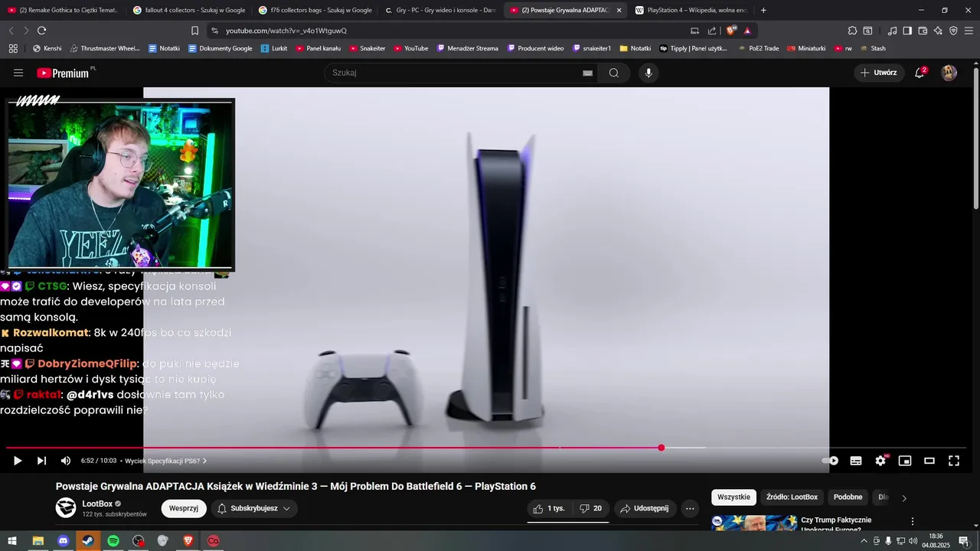Open the more actions three-dot menu

[690, 508]
